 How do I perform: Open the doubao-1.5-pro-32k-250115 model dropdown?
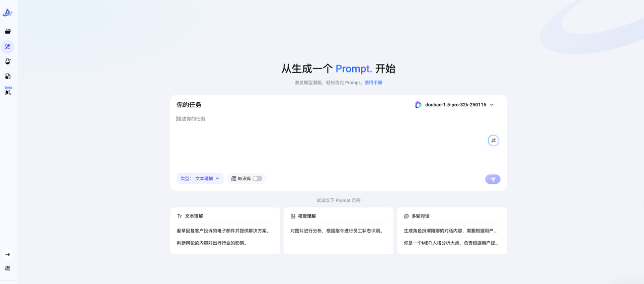coord(455,105)
